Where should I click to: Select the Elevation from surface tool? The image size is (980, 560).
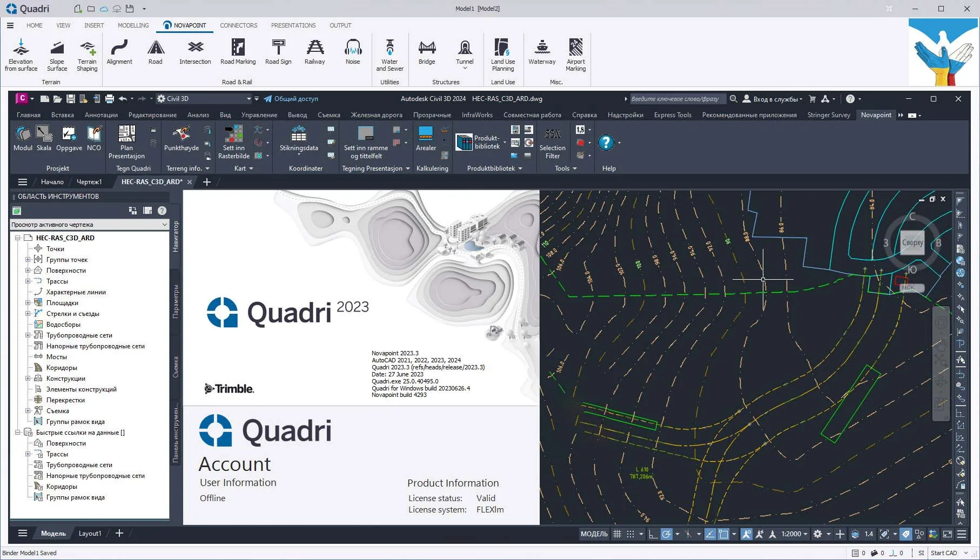click(21, 55)
